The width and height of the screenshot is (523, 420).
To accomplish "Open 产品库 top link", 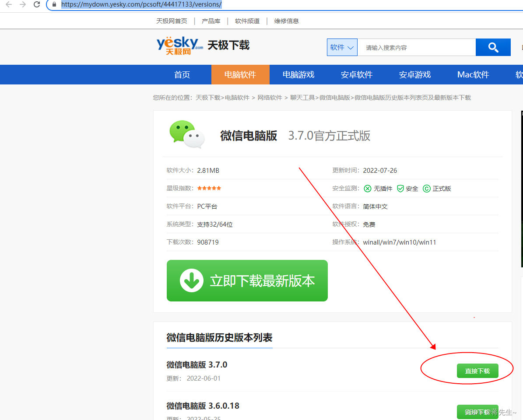I will point(211,21).
